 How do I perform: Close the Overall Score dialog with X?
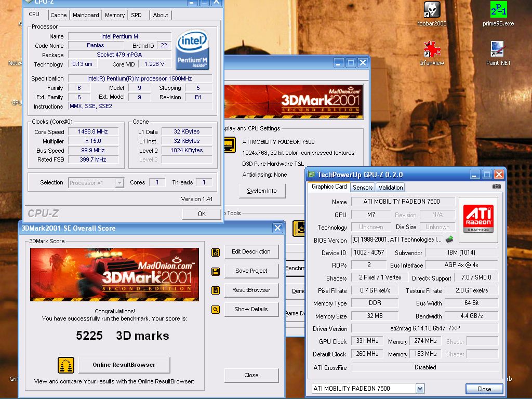click(277, 228)
